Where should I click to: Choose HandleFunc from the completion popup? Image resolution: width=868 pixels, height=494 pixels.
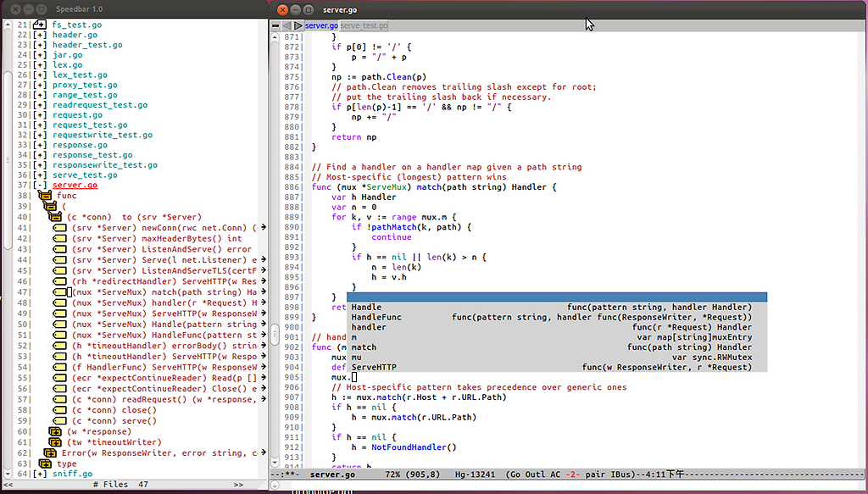coord(376,317)
